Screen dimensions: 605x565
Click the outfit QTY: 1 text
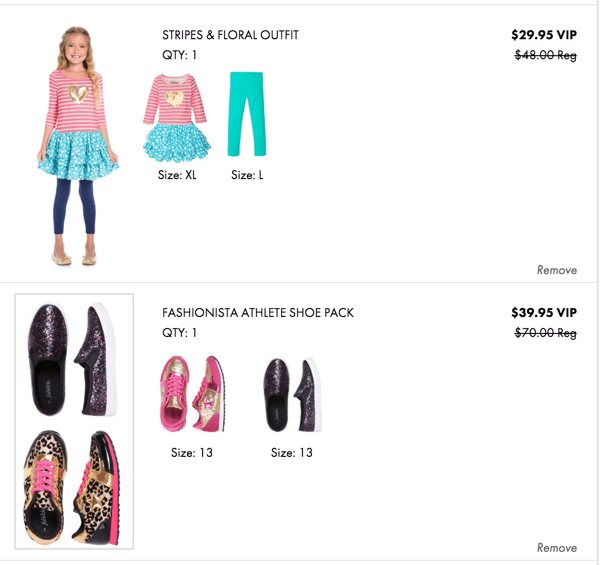point(179,55)
